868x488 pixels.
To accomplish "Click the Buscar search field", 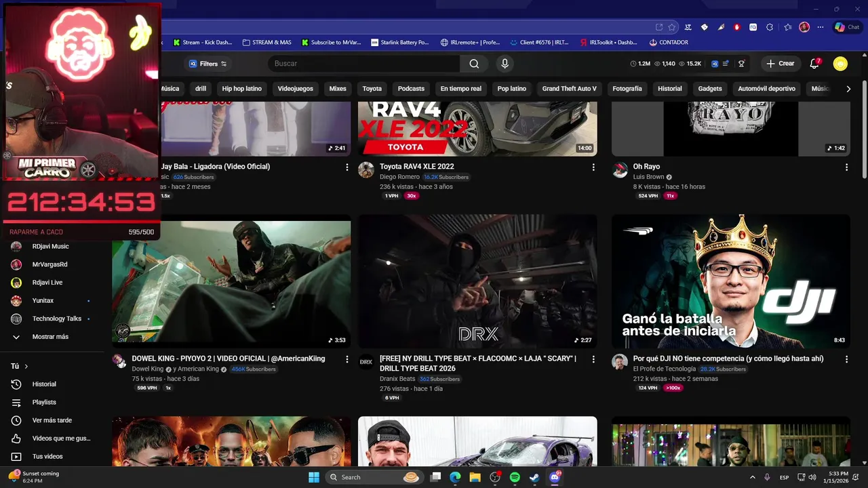I will [x=363, y=64].
